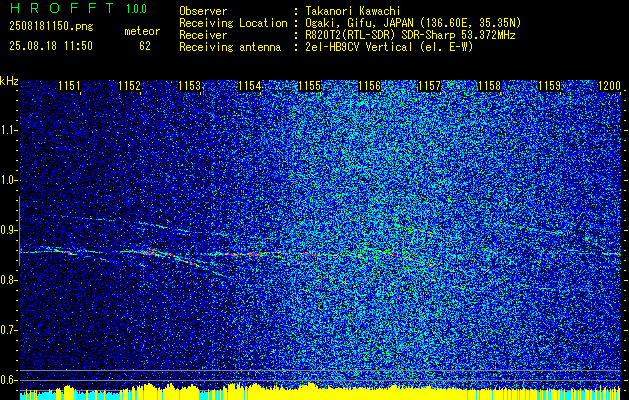The height and width of the screenshot is (400, 629).
Task: Click location Ogaki, Gifu, JAPAN text
Action: pos(413,23)
